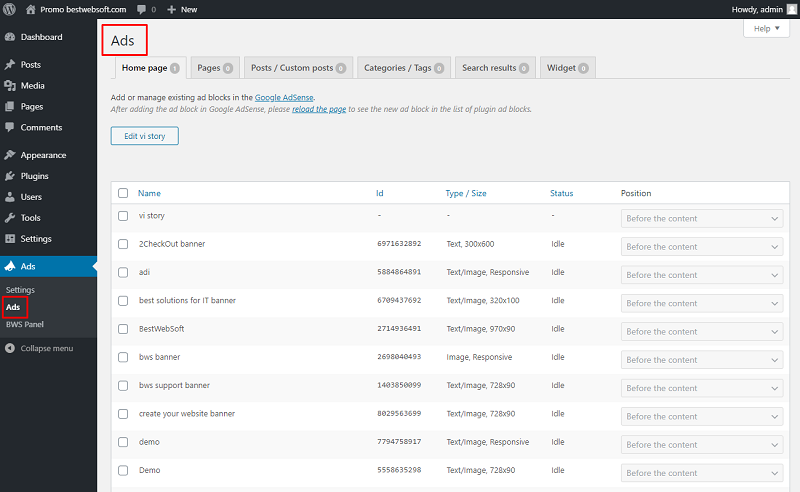
Task: Check the lowercase demo row checkbox
Action: (123, 442)
